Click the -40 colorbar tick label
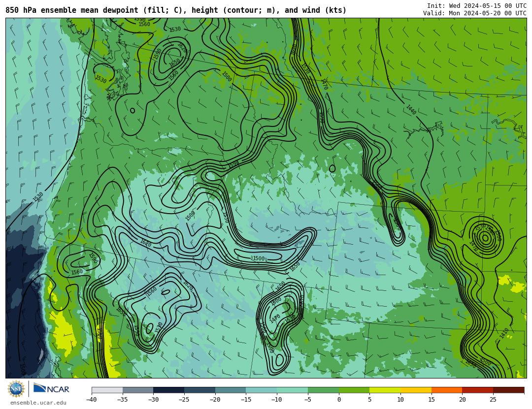This screenshot has height=409, width=532. [x=91, y=400]
